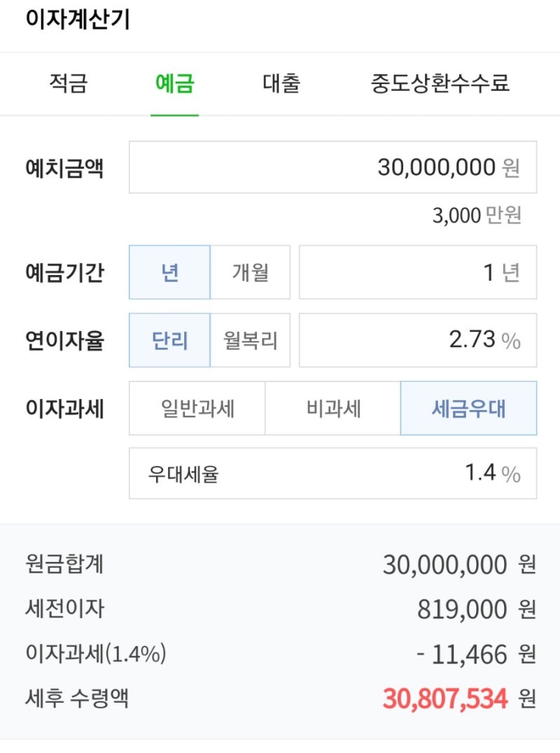Select 일반과세 tax option
The width and height of the screenshot is (560, 753).
(197, 409)
